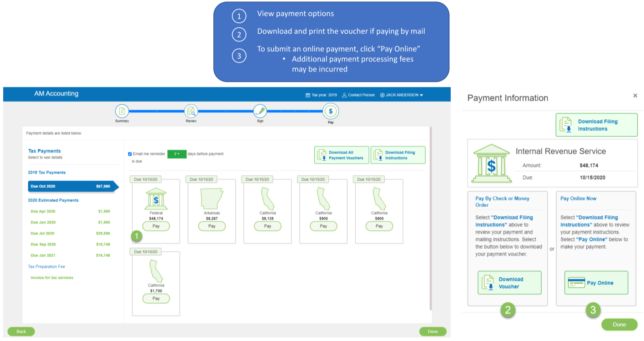This screenshot has height=341, width=644.
Task: Click Pay under Arkansas $8,267
Action: point(211,226)
